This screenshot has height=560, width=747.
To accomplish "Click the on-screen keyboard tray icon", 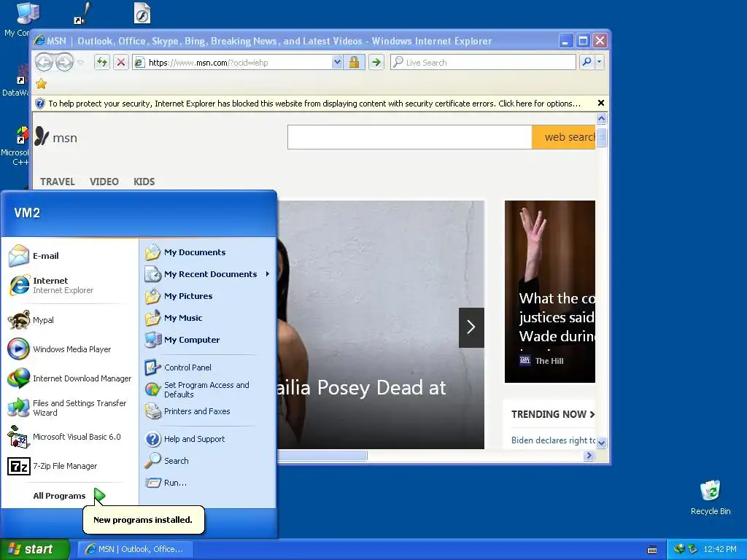I will coord(652,550).
